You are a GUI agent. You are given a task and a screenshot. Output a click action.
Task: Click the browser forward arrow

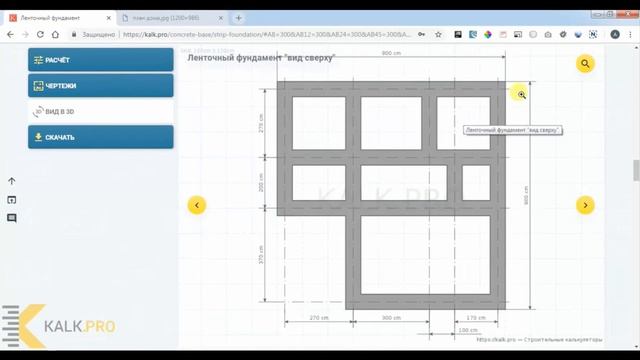pos(25,35)
